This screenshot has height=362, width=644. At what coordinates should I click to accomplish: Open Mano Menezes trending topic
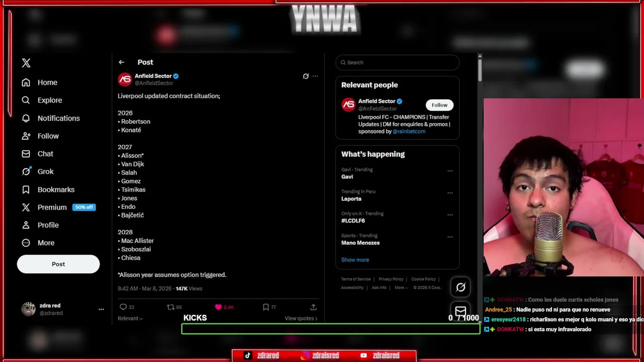[x=360, y=243]
